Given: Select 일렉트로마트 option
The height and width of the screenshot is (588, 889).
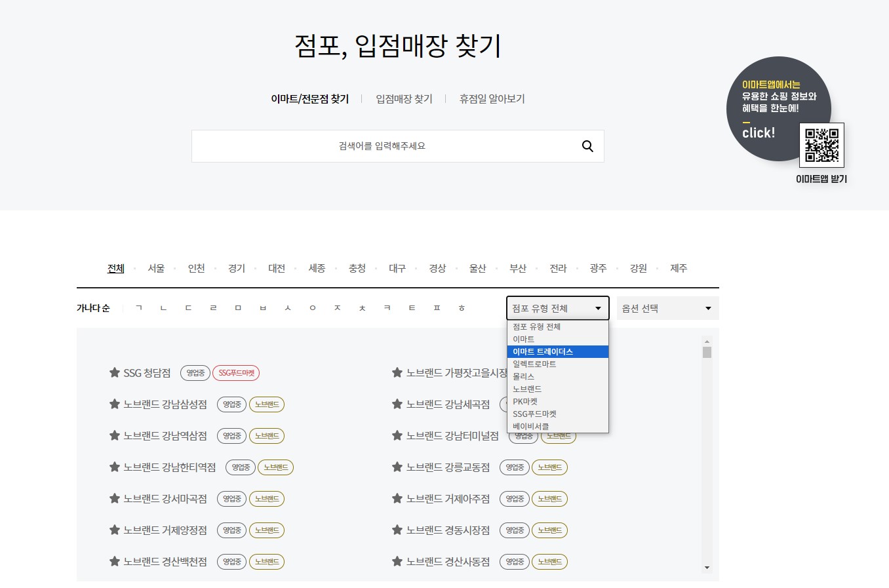Looking at the screenshot, I should pos(558,364).
